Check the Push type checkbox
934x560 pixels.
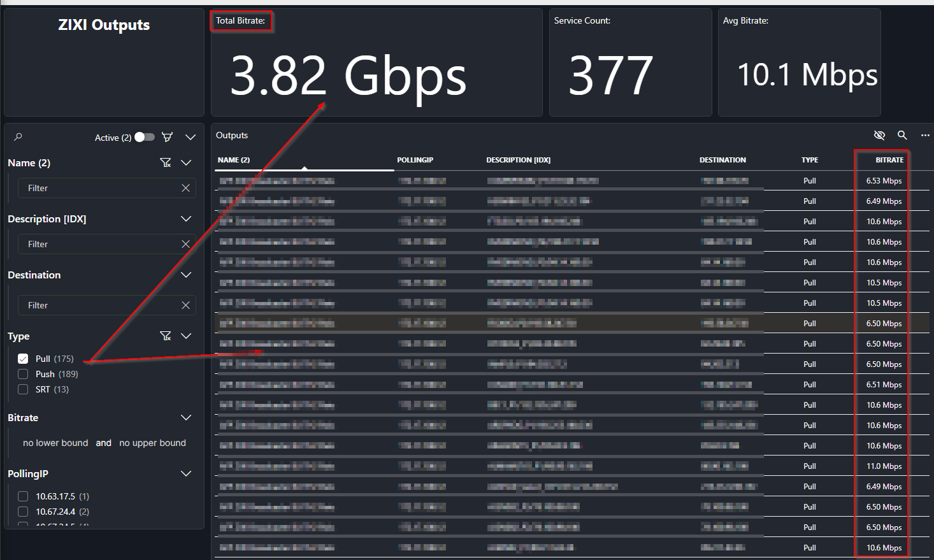click(23, 374)
